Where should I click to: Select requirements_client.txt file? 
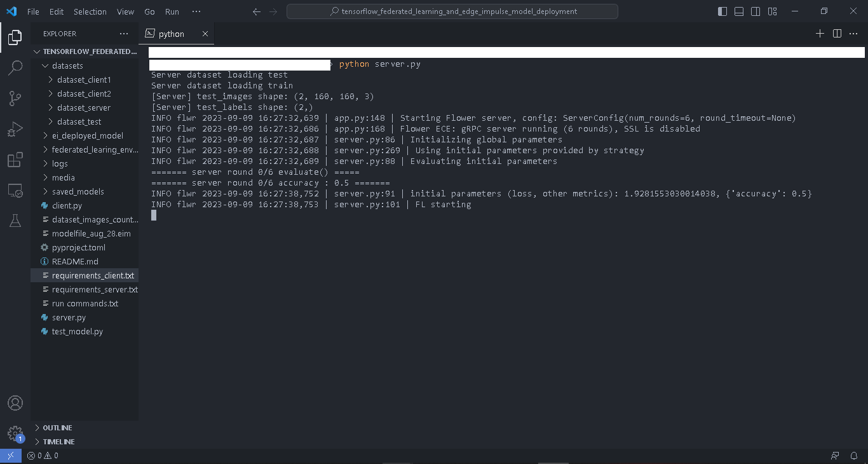(85, 275)
